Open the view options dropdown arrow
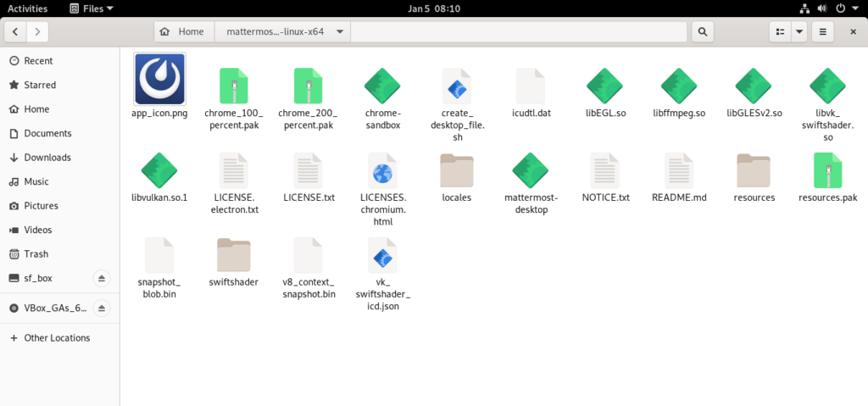The image size is (868, 406). click(798, 31)
